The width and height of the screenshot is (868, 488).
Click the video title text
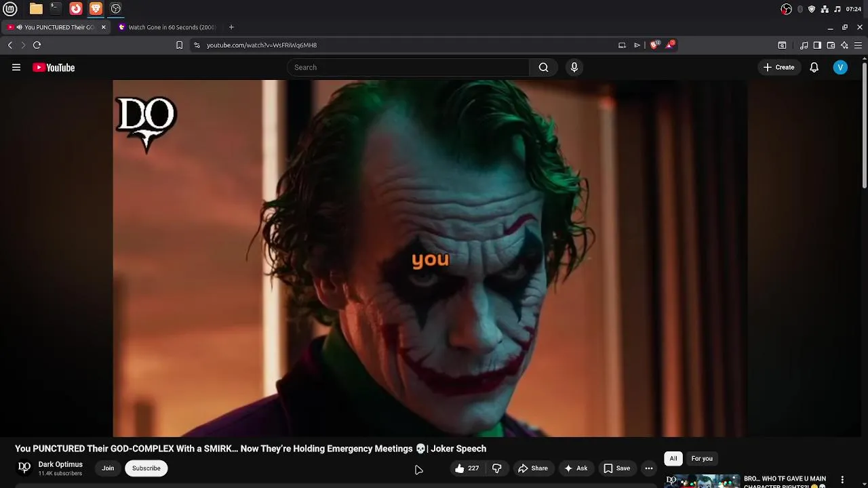point(250,449)
